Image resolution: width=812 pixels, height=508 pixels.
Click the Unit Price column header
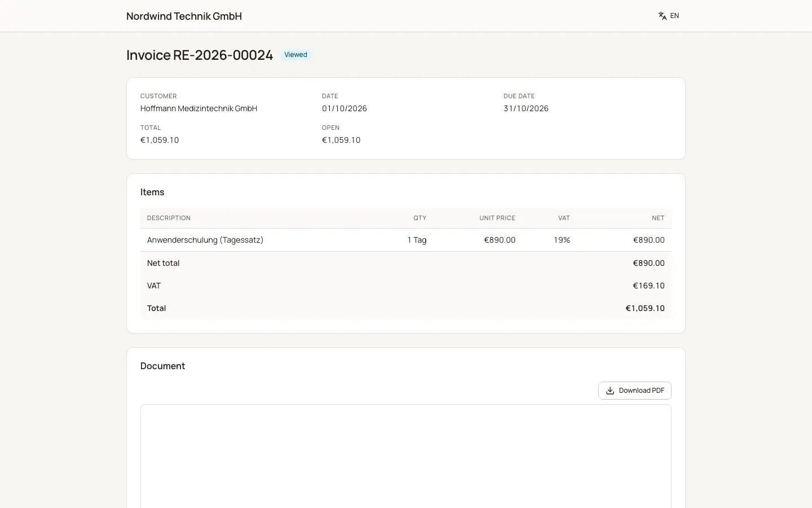[497, 218]
